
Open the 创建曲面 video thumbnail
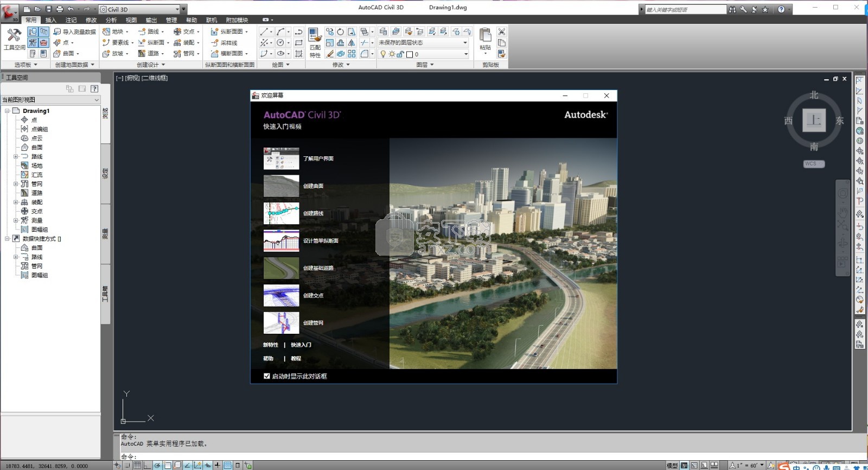281,186
